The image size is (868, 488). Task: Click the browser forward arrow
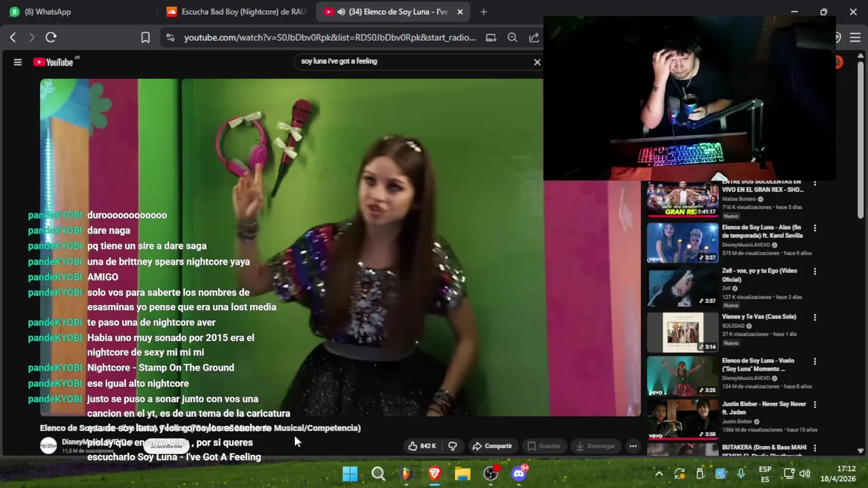31,37
